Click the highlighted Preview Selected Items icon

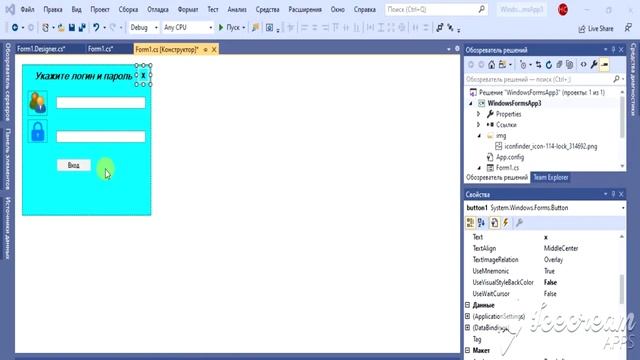point(604,64)
